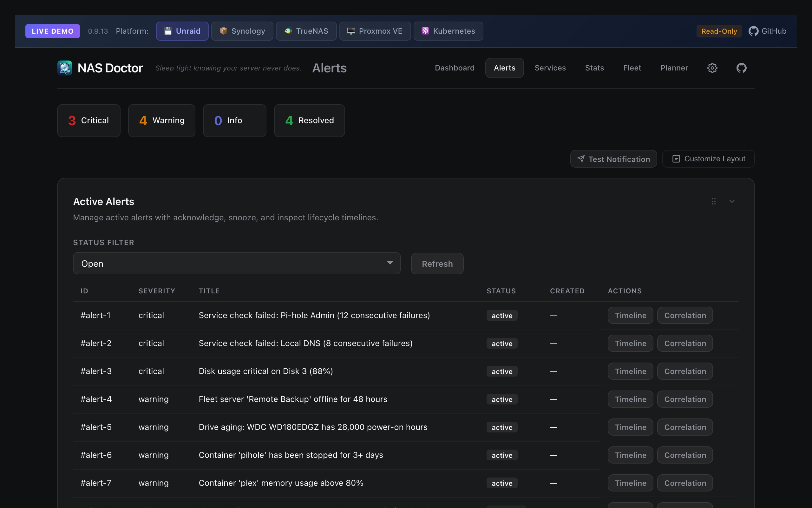Switch platform to Synology
The image size is (812, 508).
click(x=242, y=31)
